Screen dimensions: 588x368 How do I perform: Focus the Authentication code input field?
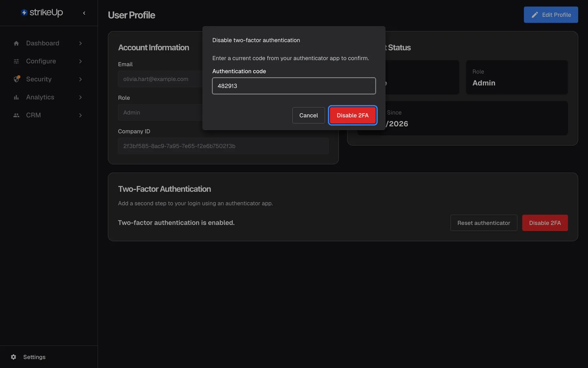[294, 86]
